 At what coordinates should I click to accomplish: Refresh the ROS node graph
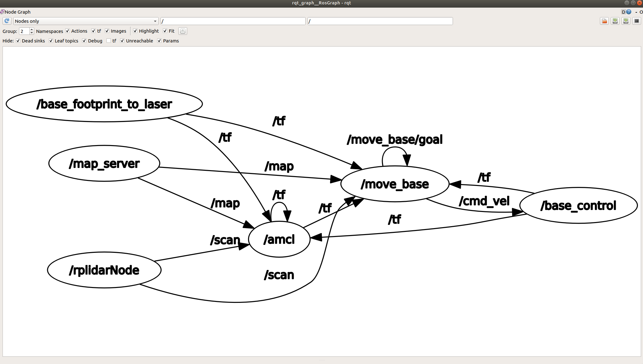(7, 21)
